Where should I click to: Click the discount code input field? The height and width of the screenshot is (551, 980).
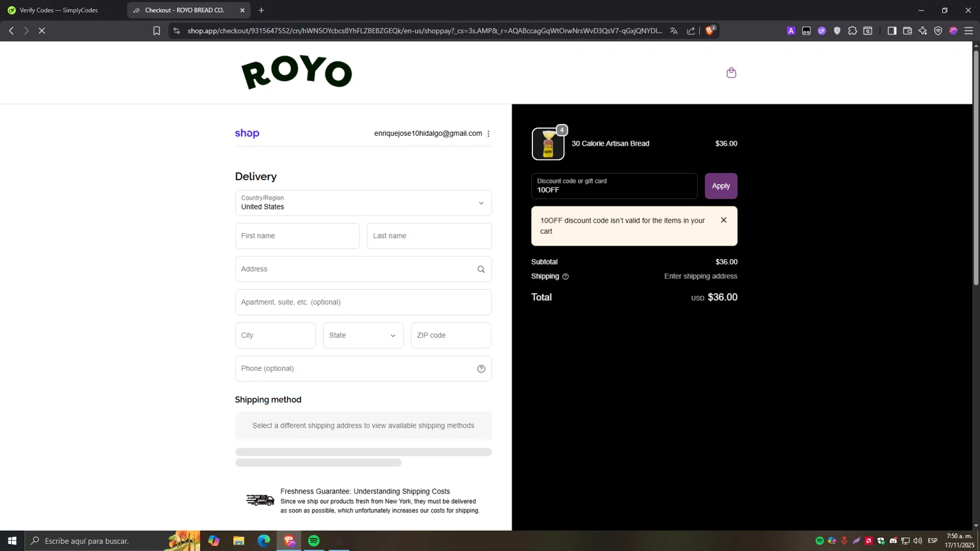pos(614,186)
